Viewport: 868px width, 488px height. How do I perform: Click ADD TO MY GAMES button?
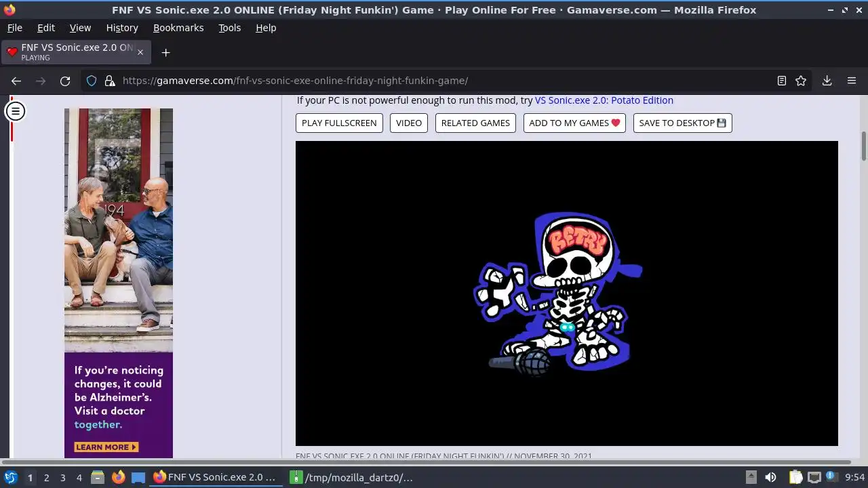(574, 123)
